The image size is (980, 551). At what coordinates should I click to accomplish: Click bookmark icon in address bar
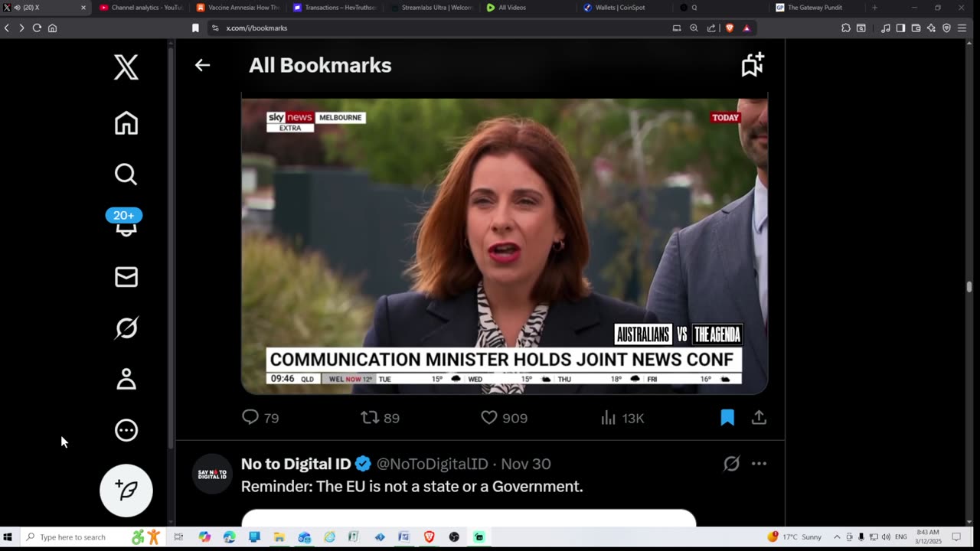[195, 28]
